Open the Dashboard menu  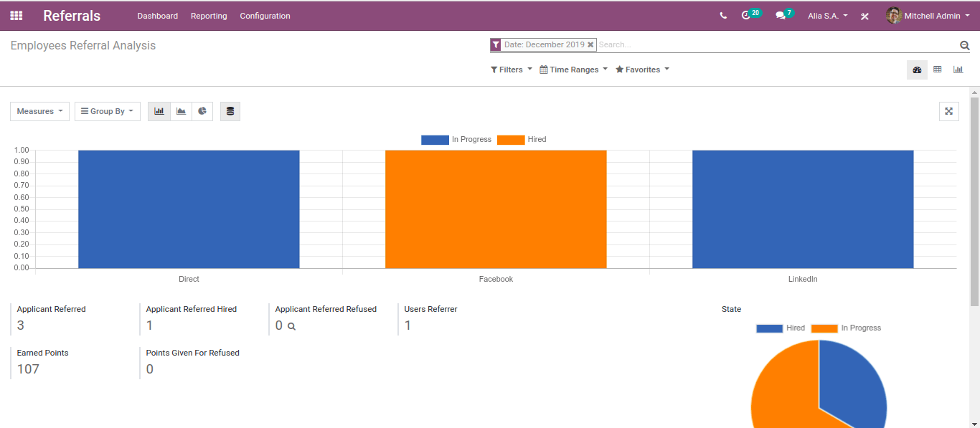[158, 16]
